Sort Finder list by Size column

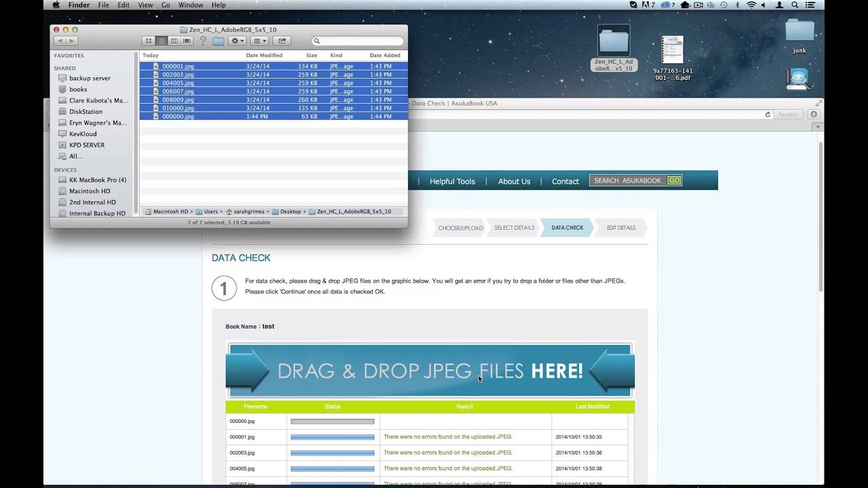(311, 56)
